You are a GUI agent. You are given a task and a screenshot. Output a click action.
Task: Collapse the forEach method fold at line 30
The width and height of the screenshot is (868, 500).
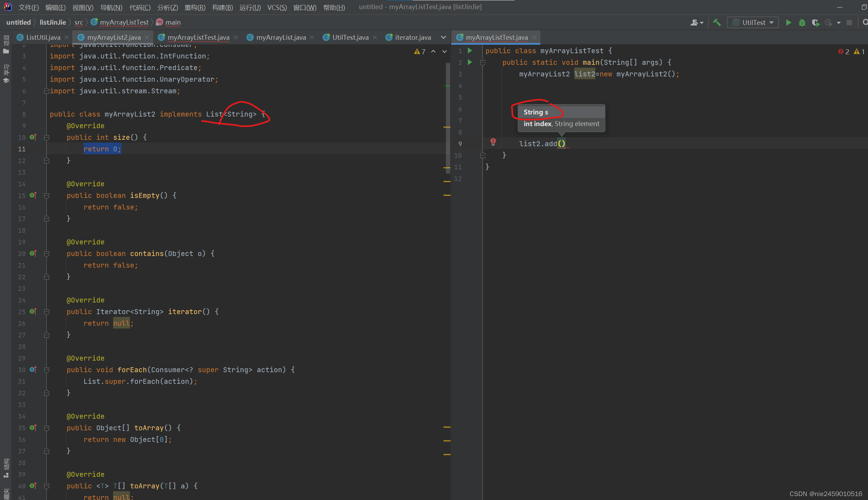46,370
